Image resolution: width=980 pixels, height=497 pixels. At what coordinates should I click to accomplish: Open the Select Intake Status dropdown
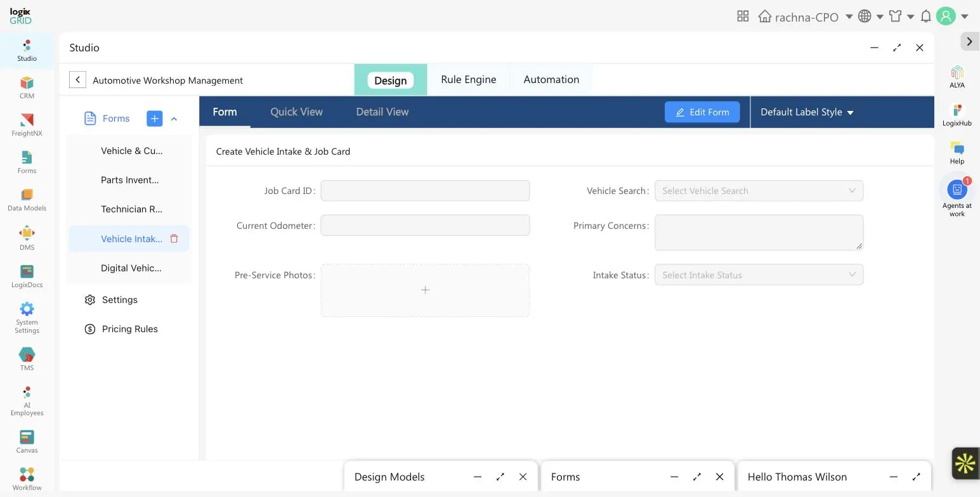click(759, 275)
